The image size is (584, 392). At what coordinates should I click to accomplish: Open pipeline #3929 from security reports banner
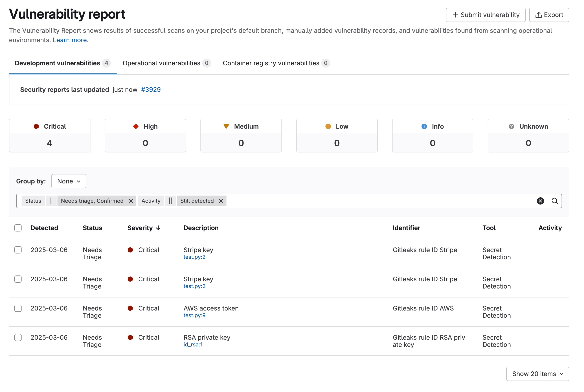[x=151, y=90]
